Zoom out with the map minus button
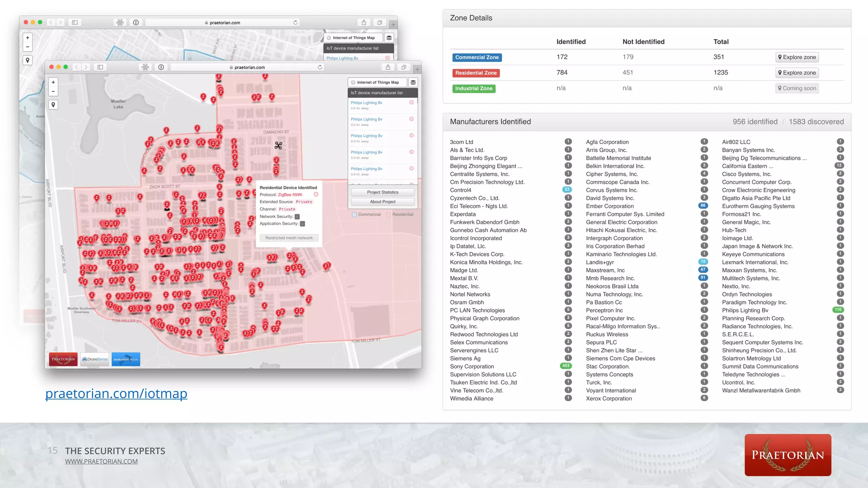The image size is (868, 488). click(53, 91)
